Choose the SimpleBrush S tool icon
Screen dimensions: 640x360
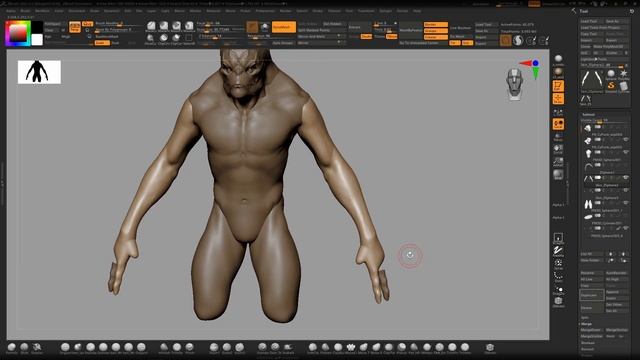pos(611,86)
